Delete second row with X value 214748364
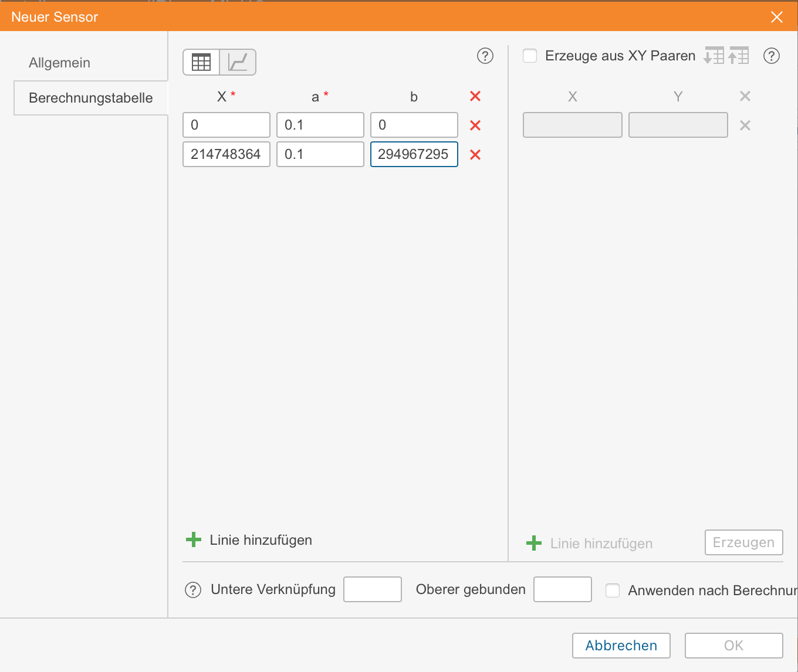This screenshot has width=798, height=672. click(475, 155)
